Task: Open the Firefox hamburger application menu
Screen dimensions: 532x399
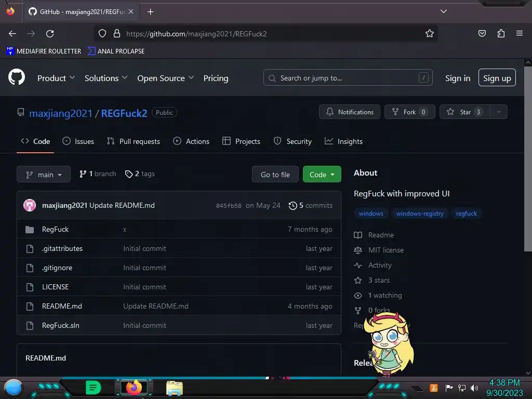Action: click(520, 33)
